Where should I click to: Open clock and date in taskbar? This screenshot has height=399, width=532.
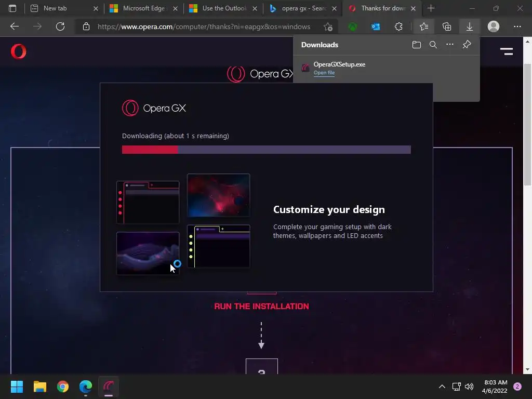point(495,387)
